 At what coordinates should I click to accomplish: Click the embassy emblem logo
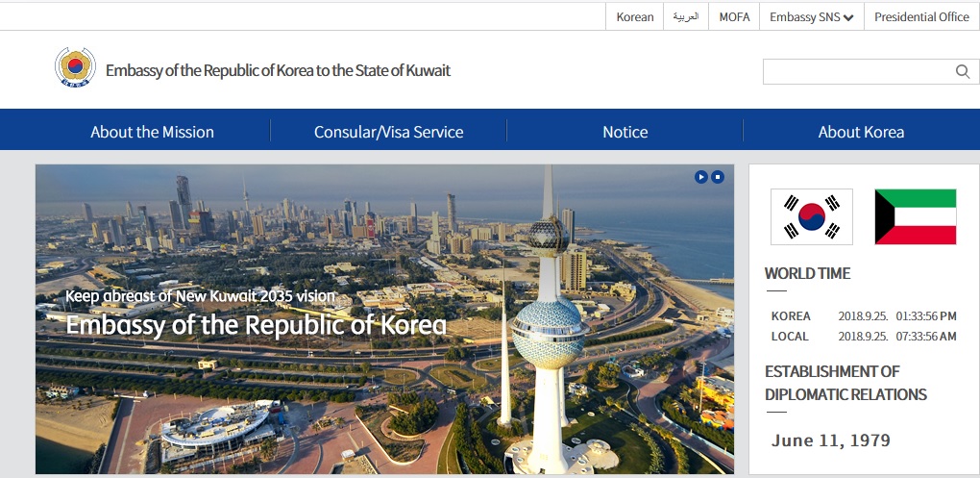(x=75, y=67)
